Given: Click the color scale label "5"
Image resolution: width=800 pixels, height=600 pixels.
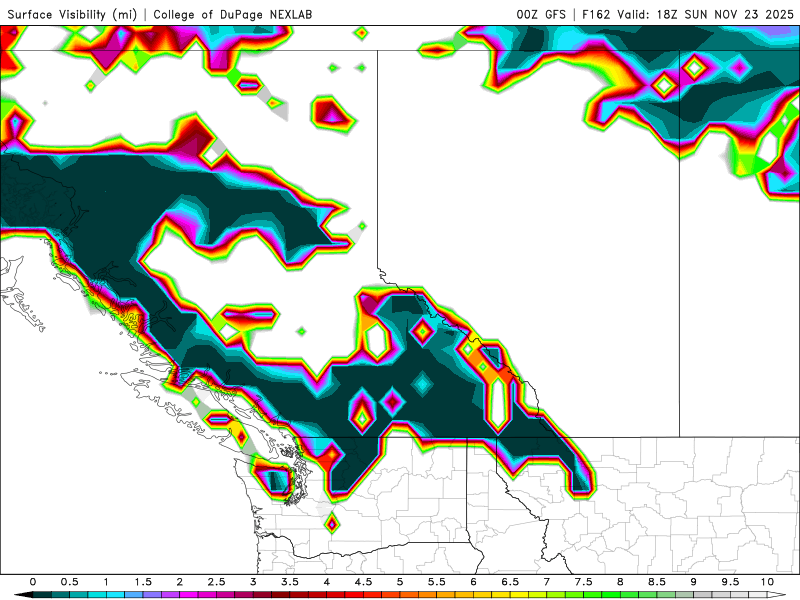Looking at the screenshot, I should tap(400, 582).
